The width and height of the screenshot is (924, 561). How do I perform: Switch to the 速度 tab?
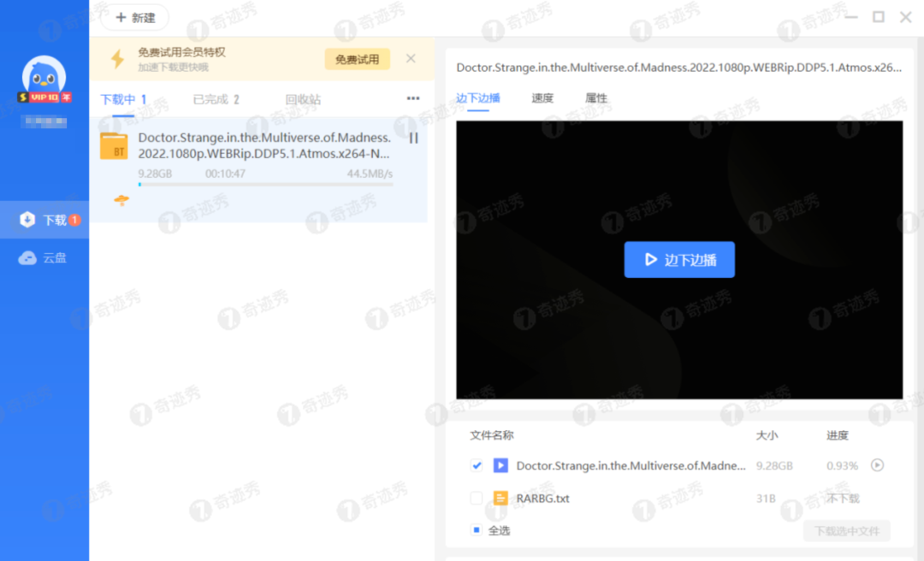click(x=542, y=97)
